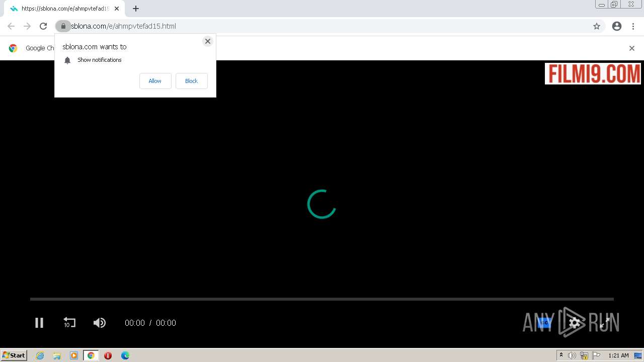View site information lock icon

63,26
